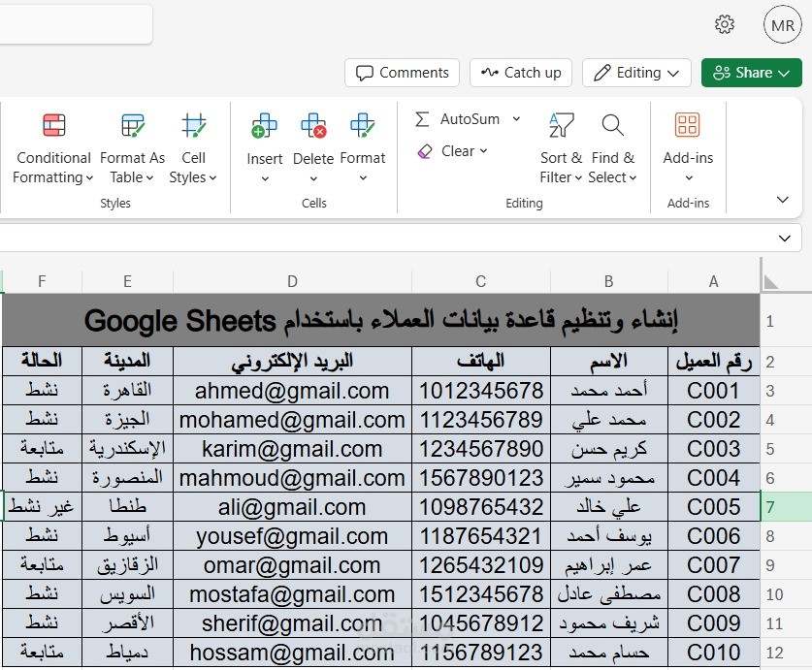Screen dimensions: 812x670
Task: Expand AutoSum dropdown arrow
Action: (516, 119)
